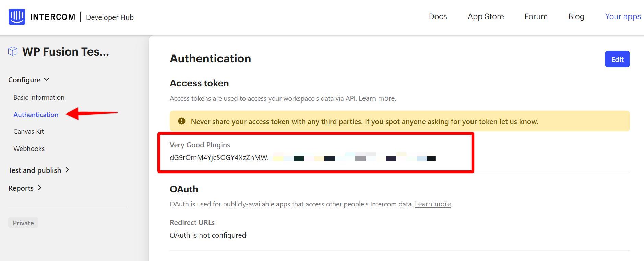
Task: Click Learn more under OAuth
Action: (x=433, y=204)
